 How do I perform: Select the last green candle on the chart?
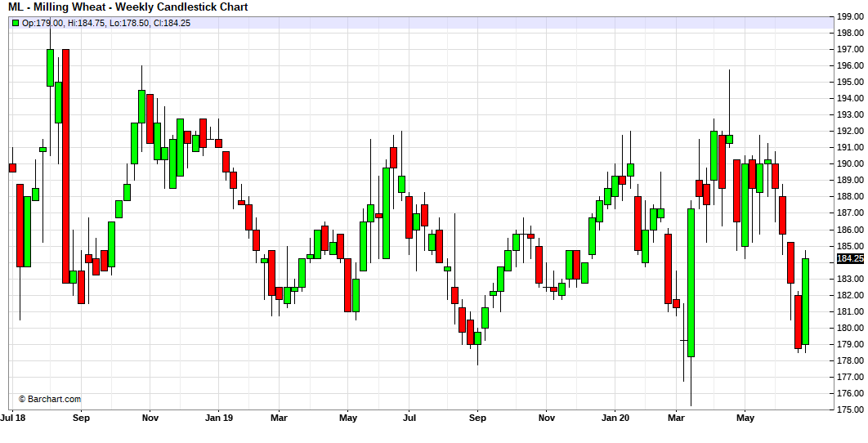805,301
